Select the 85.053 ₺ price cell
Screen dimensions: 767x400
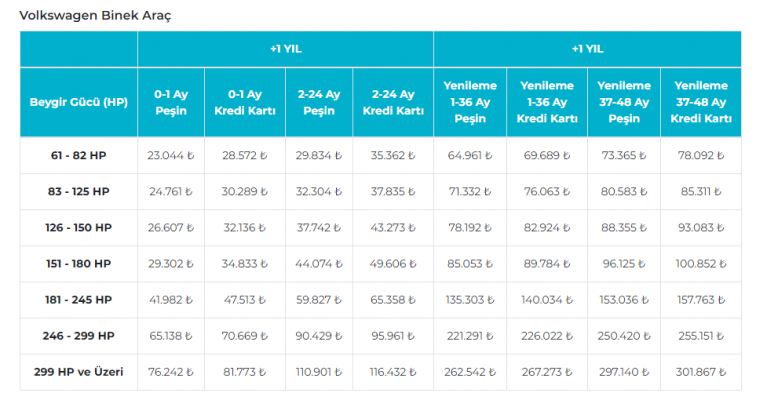coord(470,264)
